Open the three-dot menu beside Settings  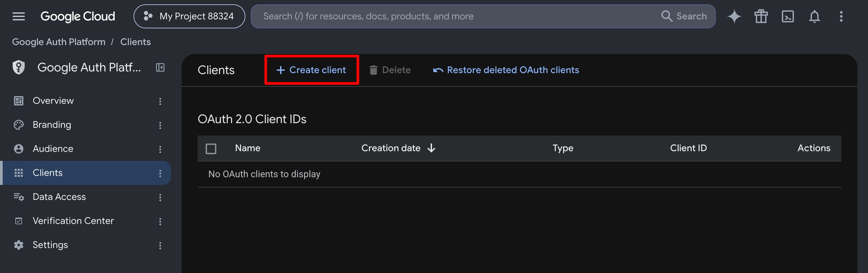(160, 245)
